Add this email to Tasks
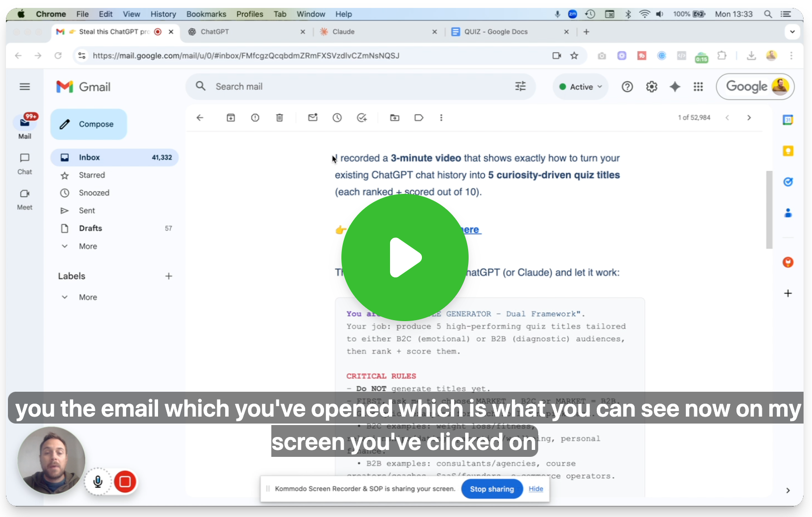Screen dimensions: 812x517 pyautogui.click(x=362, y=118)
